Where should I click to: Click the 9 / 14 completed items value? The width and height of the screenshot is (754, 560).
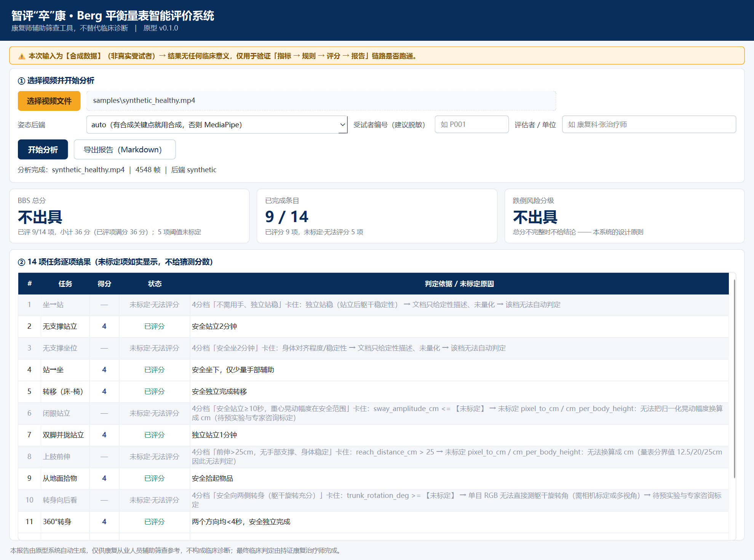click(287, 217)
